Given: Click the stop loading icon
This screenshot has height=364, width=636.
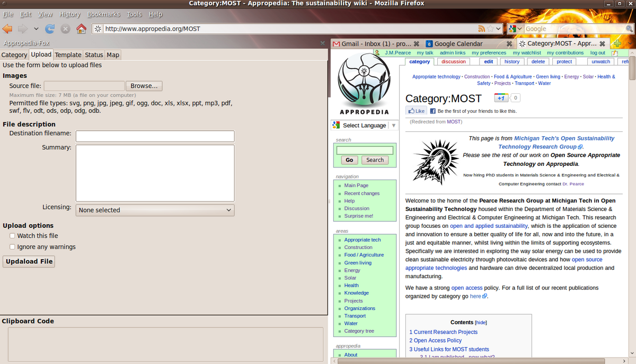Looking at the screenshot, I should (65, 29).
